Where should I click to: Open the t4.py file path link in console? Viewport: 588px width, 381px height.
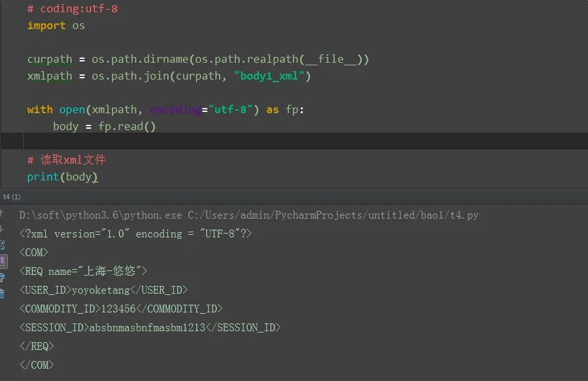(333, 215)
